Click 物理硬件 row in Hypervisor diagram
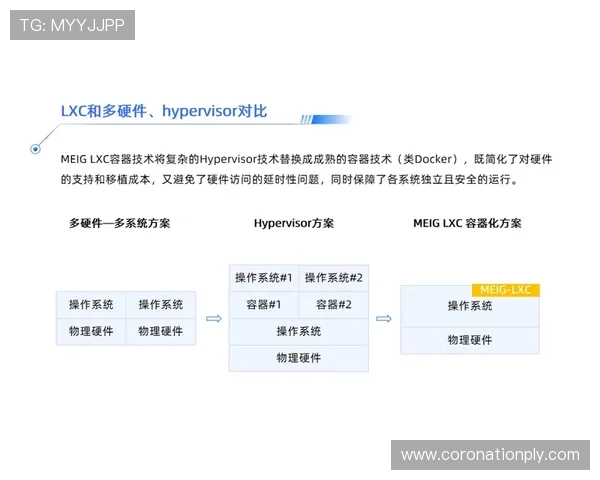 (299, 358)
